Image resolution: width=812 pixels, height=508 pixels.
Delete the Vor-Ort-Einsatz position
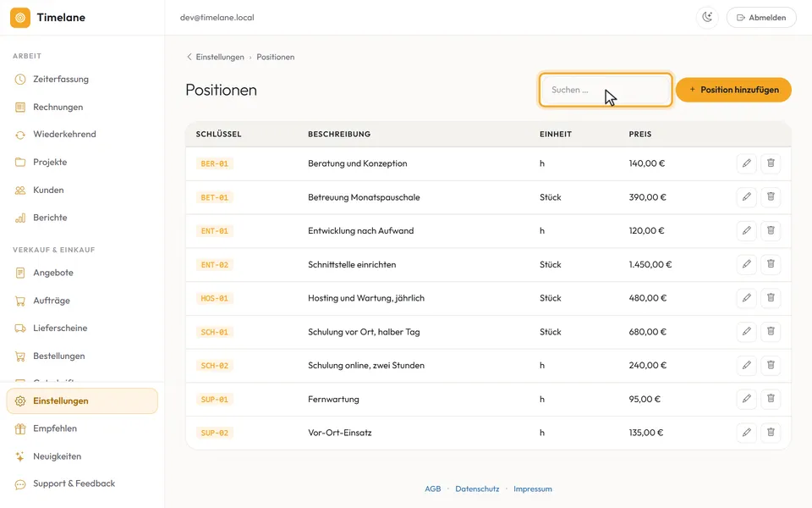[771, 433]
